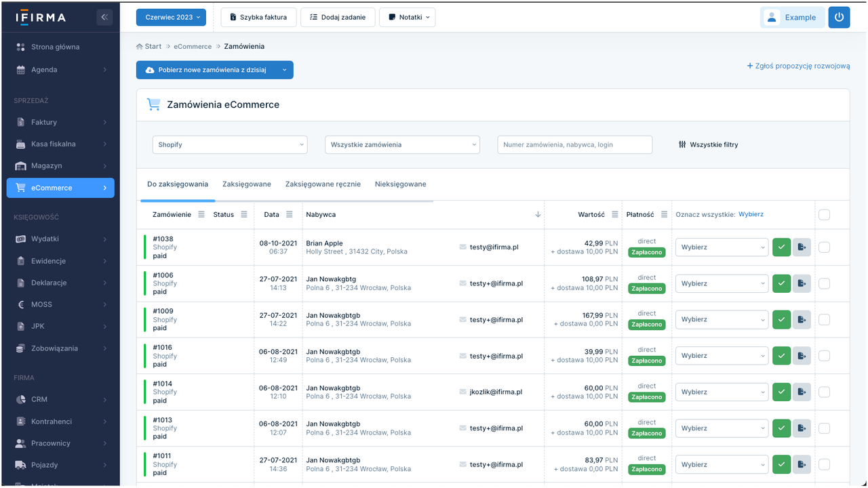Open Wartość column menu icon
Image resolution: width=868 pixels, height=488 pixels.
(615, 215)
